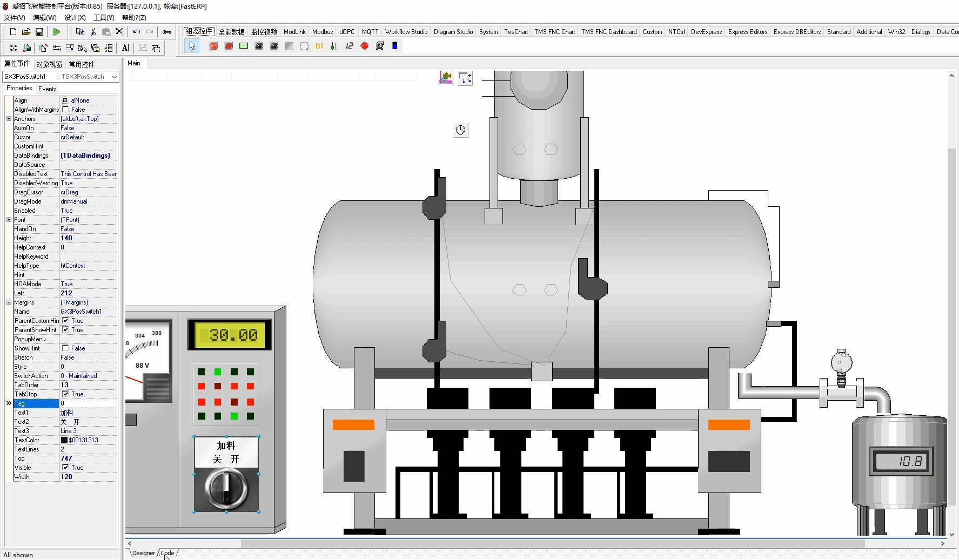The image size is (959, 560).
Task: Open the GX3PosSwitch1 object selector dropdown
Action: [114, 77]
